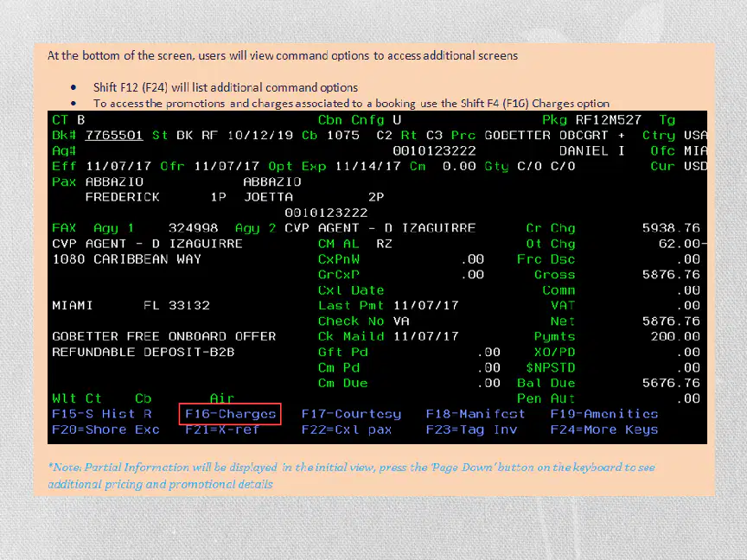Click passenger name FREDERICK
This screenshot has width=747, height=560.
click(x=123, y=197)
